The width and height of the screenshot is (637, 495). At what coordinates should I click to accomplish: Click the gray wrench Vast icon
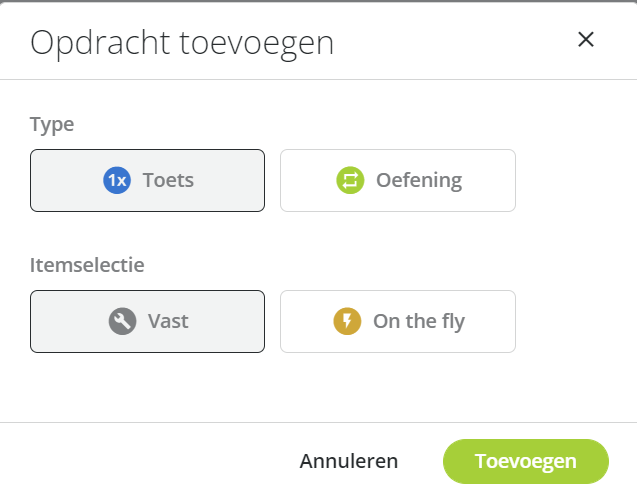point(122,321)
